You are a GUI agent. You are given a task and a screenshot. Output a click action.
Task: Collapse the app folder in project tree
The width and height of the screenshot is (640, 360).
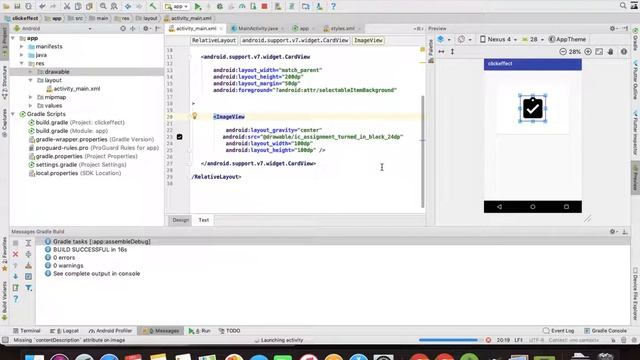(13, 38)
